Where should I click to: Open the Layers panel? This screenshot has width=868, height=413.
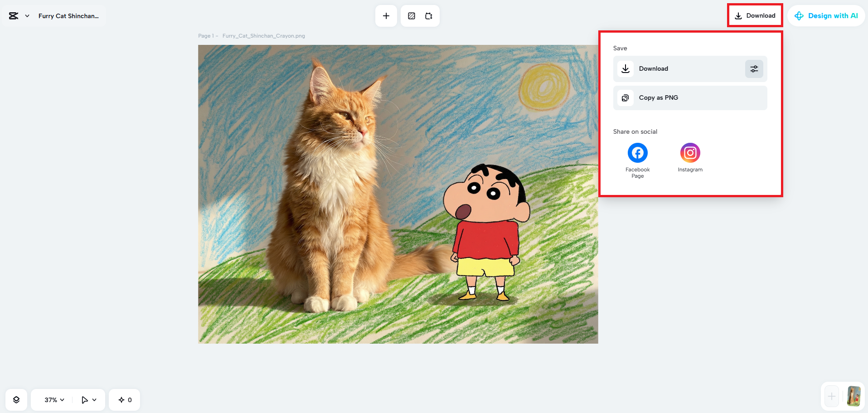(x=16, y=399)
